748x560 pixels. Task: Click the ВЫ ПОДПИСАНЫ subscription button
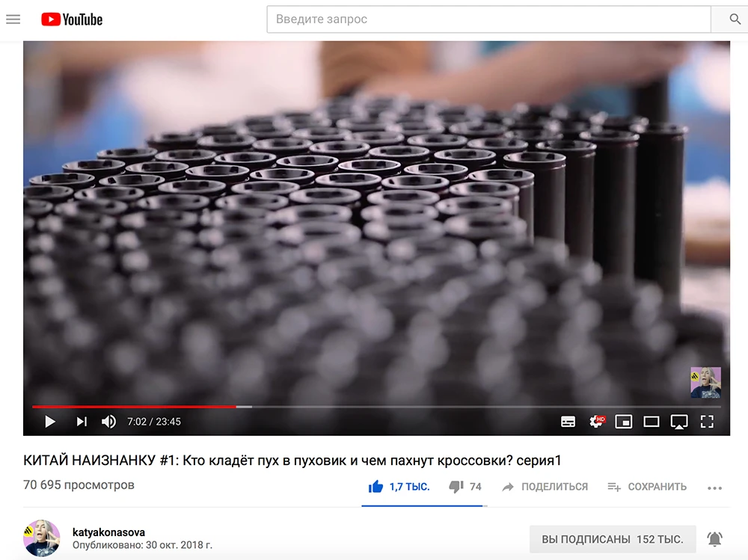[613, 539]
